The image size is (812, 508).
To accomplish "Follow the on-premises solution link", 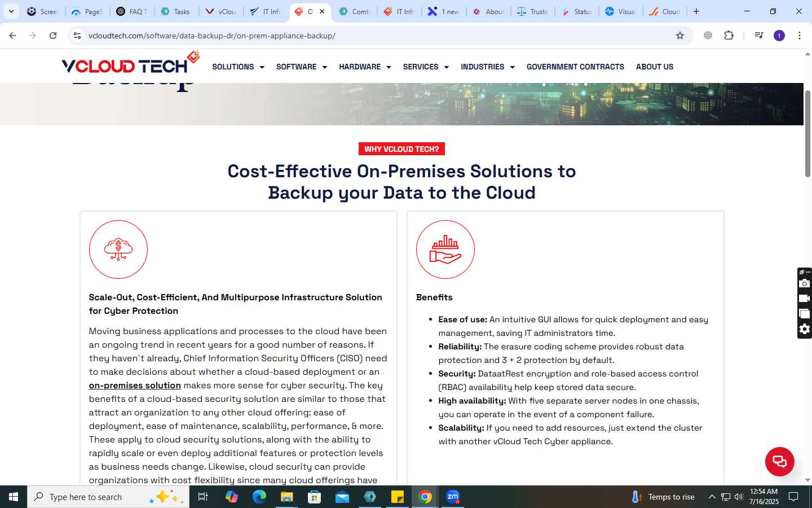I will coord(135,386).
